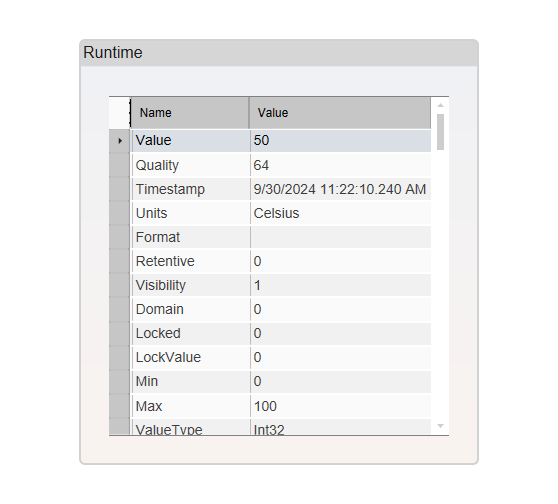Screen dimensions: 558x504
Task: Click the Domain row header selector
Action: tap(119, 309)
